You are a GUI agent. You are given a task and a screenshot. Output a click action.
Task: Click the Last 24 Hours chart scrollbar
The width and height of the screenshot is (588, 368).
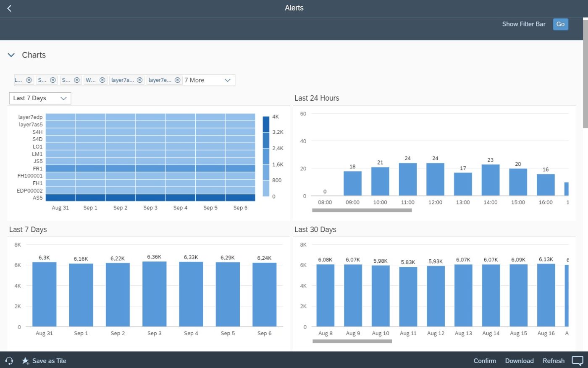click(362, 210)
